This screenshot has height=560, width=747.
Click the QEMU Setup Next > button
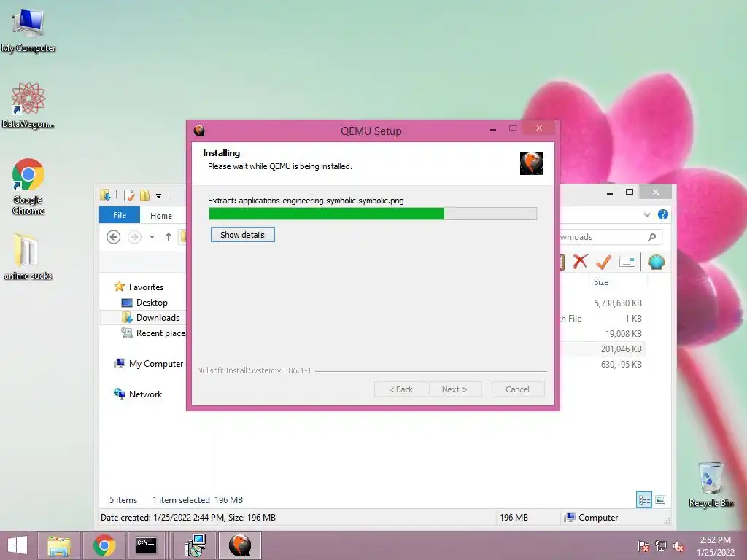(x=454, y=389)
